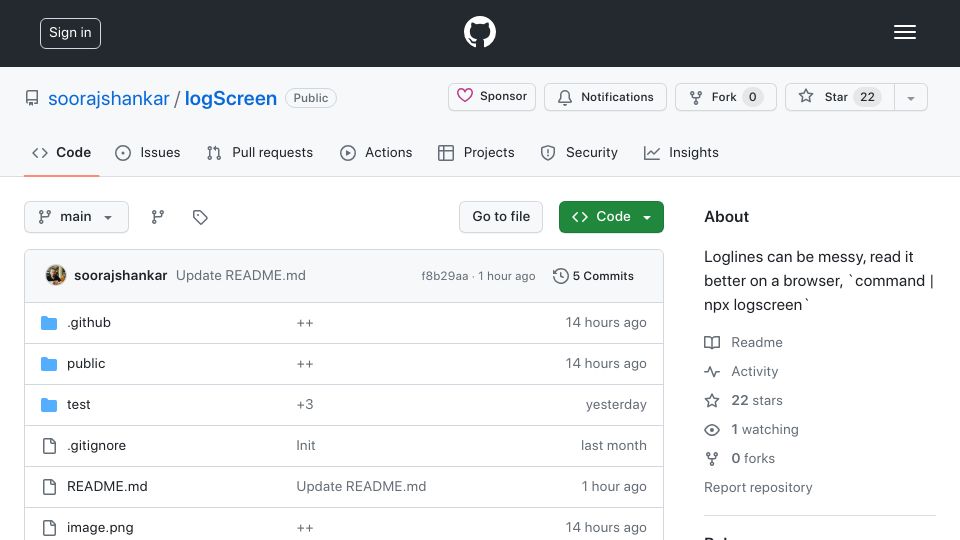
Task: Click the test folder icon
Action: 49,405
